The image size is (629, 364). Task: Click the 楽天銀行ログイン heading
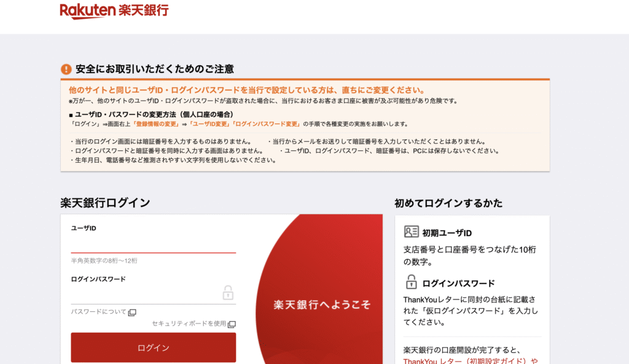[105, 203]
